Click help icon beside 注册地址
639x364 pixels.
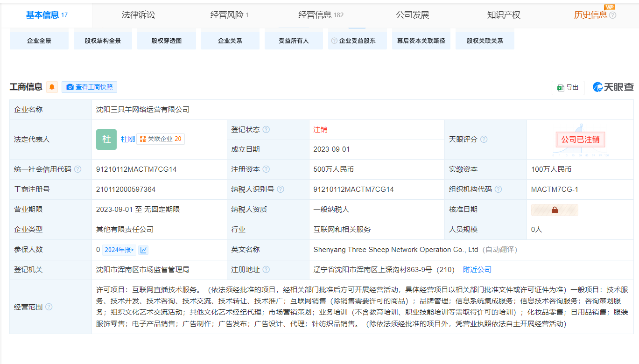(266, 270)
